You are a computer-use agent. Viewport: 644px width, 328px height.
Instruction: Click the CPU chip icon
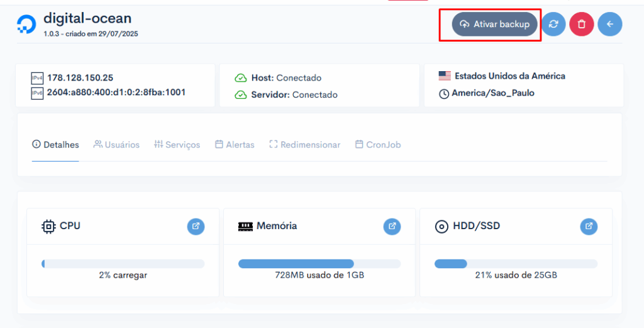click(x=48, y=226)
